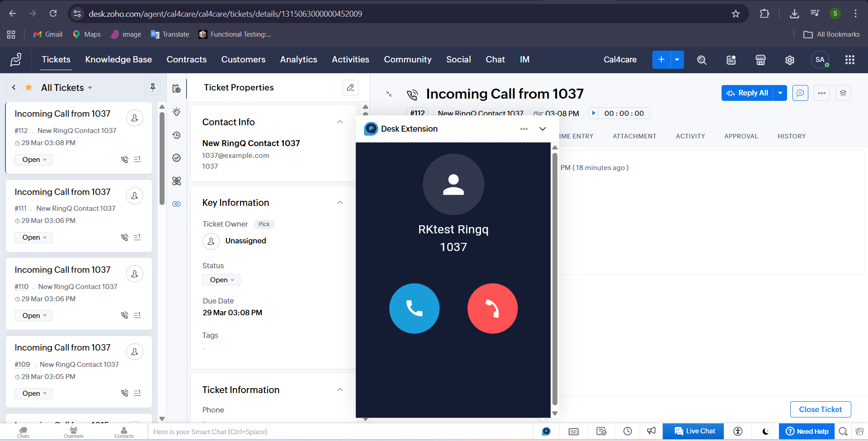Open the Knowledge Base module
Screen dimensions: 868x441
tap(118, 59)
